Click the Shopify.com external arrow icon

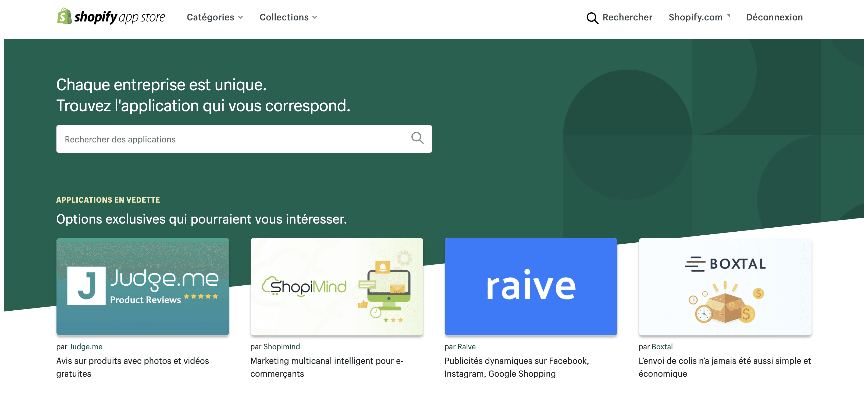[x=728, y=16]
